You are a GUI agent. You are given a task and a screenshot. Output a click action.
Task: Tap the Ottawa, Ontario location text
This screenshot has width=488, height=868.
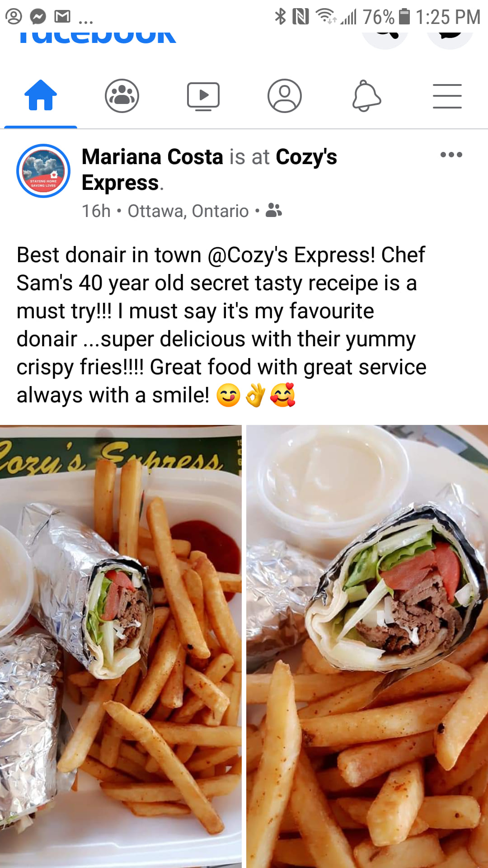pyautogui.click(x=188, y=211)
